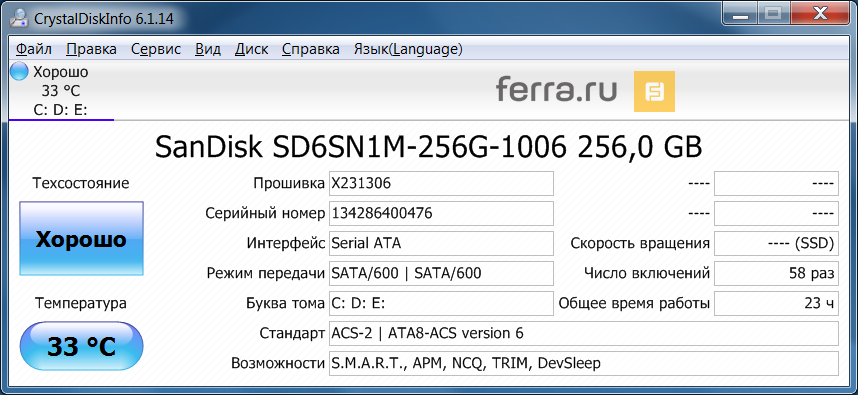Click the Температура label
The width and height of the screenshot is (858, 395).
pyautogui.click(x=81, y=303)
